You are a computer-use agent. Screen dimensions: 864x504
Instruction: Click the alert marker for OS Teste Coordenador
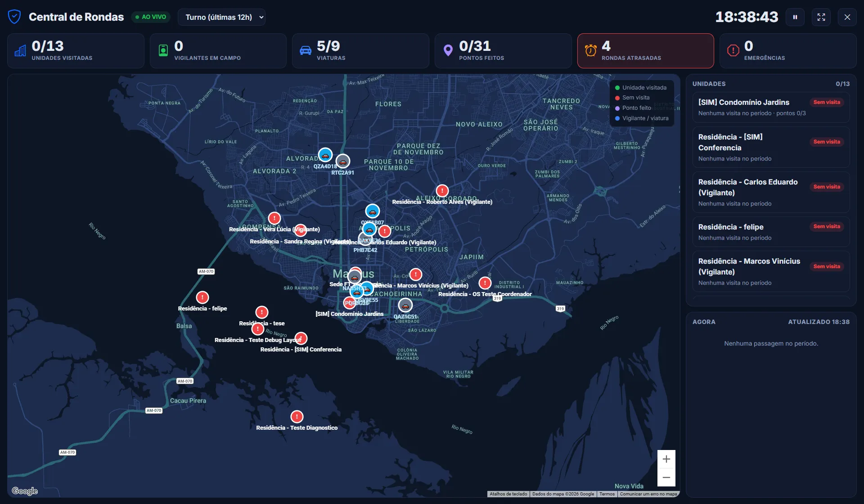point(485,283)
